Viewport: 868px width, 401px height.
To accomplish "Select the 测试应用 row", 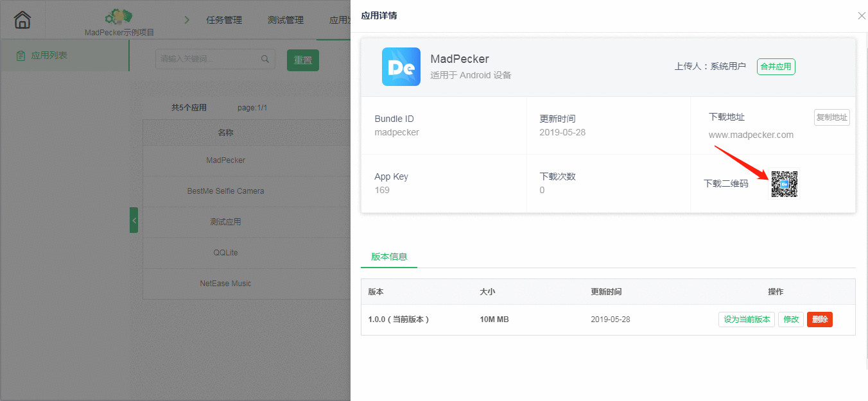I will [x=247, y=222].
